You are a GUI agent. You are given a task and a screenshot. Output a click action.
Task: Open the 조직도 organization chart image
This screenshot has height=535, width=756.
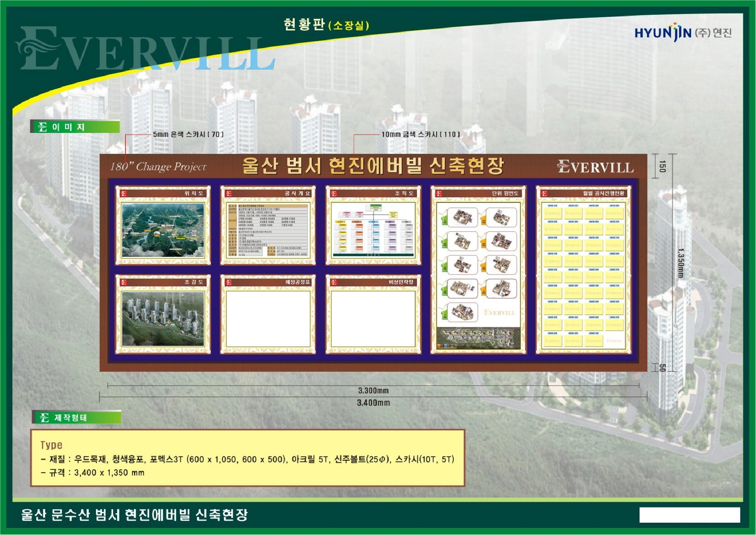pyautogui.click(x=373, y=230)
